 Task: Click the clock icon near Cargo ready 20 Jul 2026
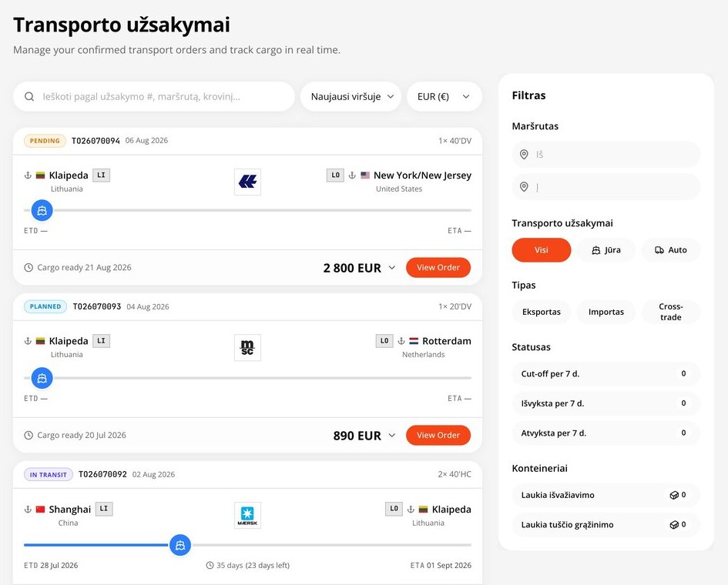(x=29, y=435)
